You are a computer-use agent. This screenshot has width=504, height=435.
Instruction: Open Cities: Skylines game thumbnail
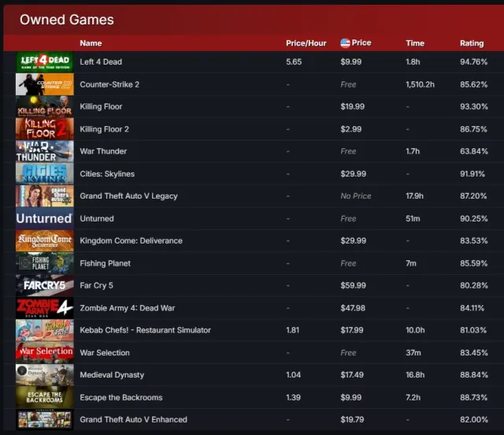[45, 173]
